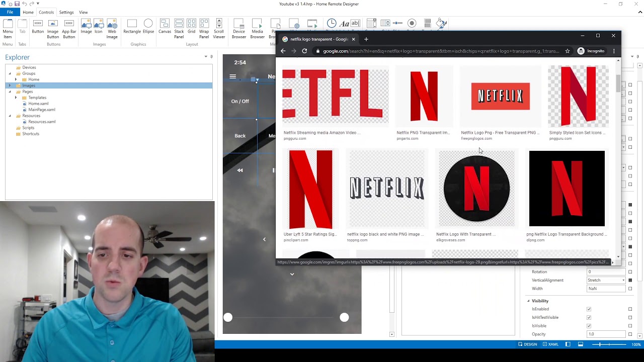Add a Stack Panel layout control
The height and width of the screenshot is (362, 644).
(179, 28)
